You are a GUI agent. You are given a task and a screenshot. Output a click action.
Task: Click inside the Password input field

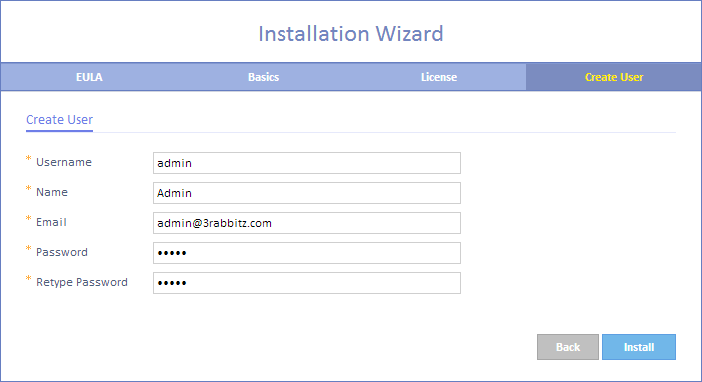click(307, 253)
